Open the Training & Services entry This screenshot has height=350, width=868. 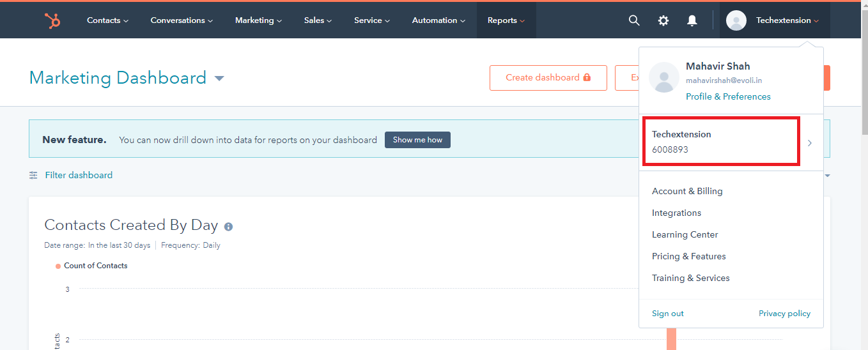(x=690, y=278)
